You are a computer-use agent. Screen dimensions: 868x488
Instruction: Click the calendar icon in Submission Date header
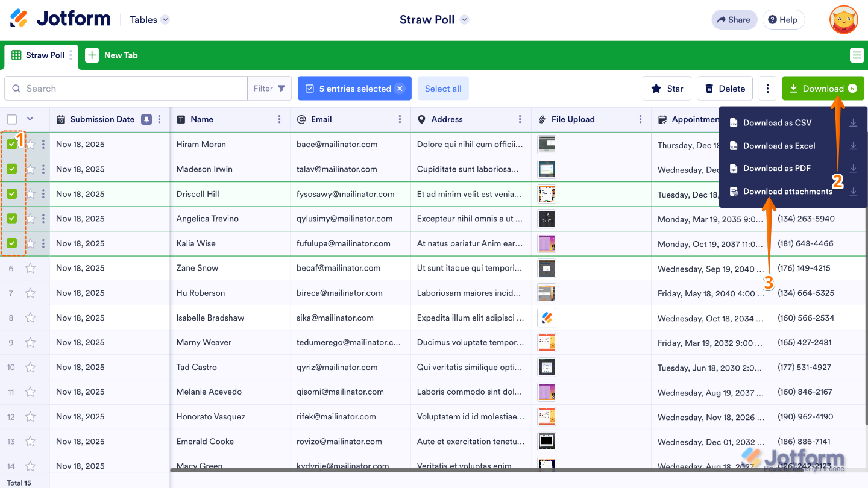tap(60, 119)
